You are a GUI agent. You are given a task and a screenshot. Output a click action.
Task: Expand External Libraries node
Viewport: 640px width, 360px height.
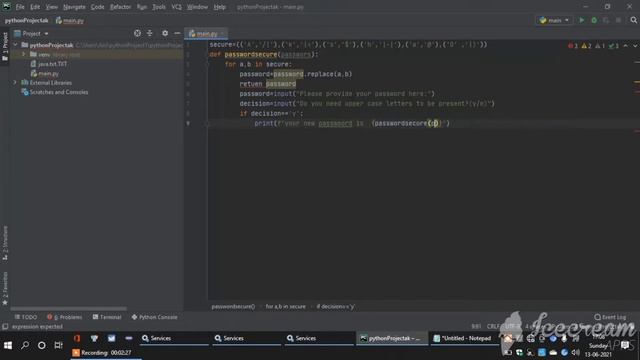point(16,82)
